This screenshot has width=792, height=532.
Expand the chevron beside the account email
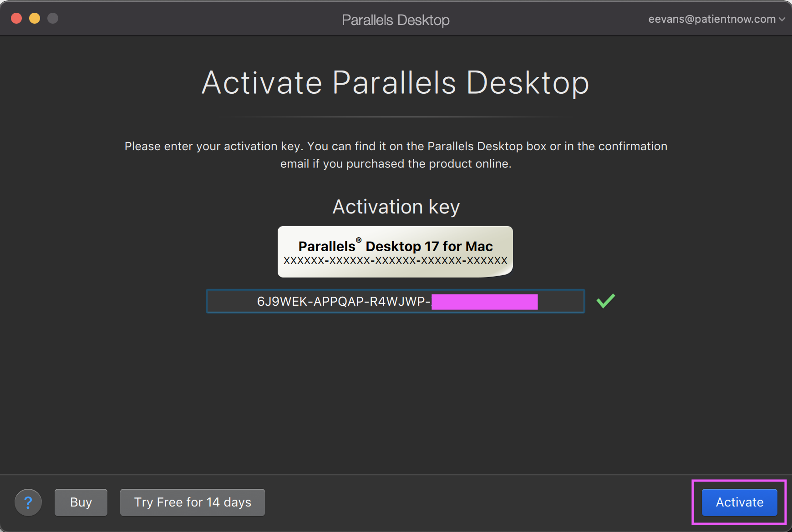pyautogui.click(x=782, y=20)
